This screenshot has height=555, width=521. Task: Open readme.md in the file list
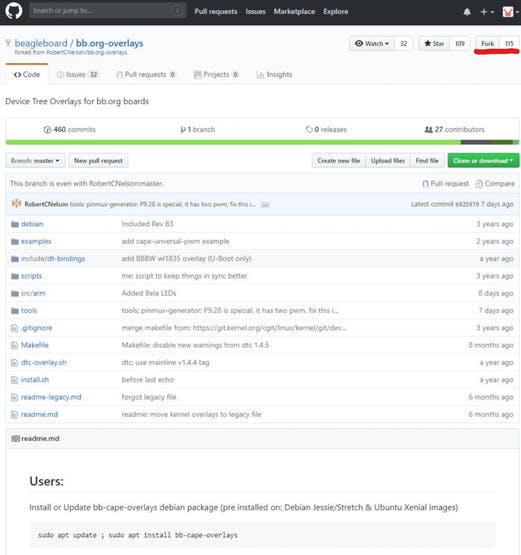tap(39, 414)
